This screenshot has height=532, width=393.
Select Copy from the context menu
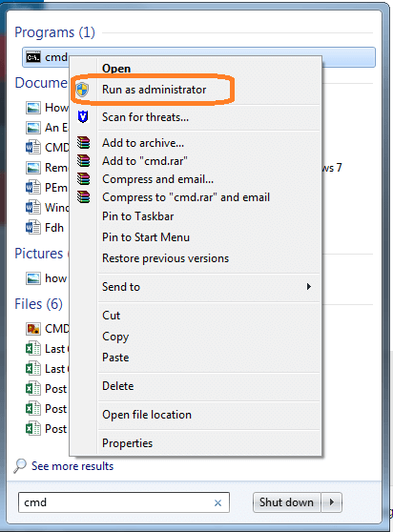(x=115, y=337)
